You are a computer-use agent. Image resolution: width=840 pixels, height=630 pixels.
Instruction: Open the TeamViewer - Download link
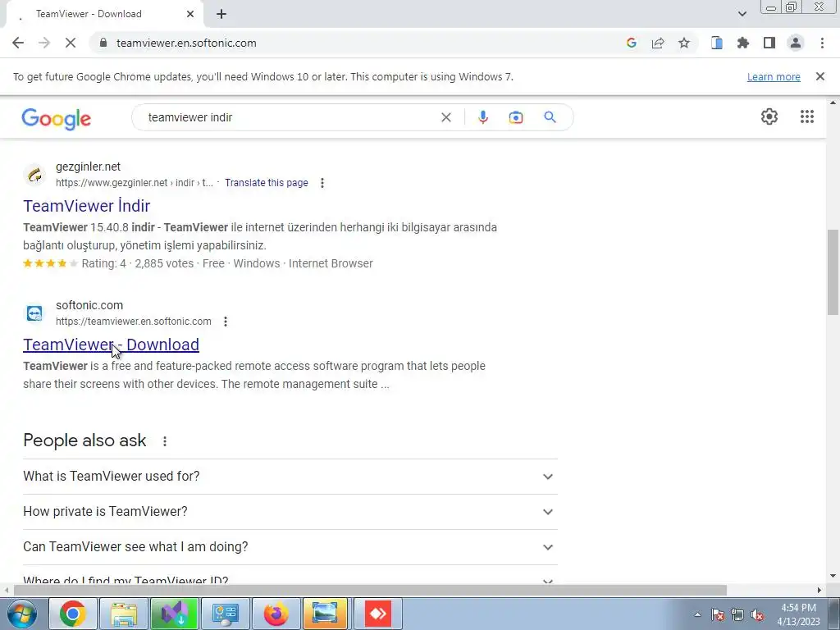point(111,345)
